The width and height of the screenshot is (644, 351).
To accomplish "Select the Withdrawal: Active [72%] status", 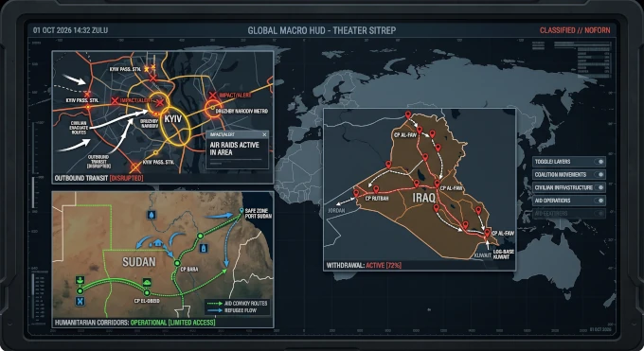I will point(364,266).
